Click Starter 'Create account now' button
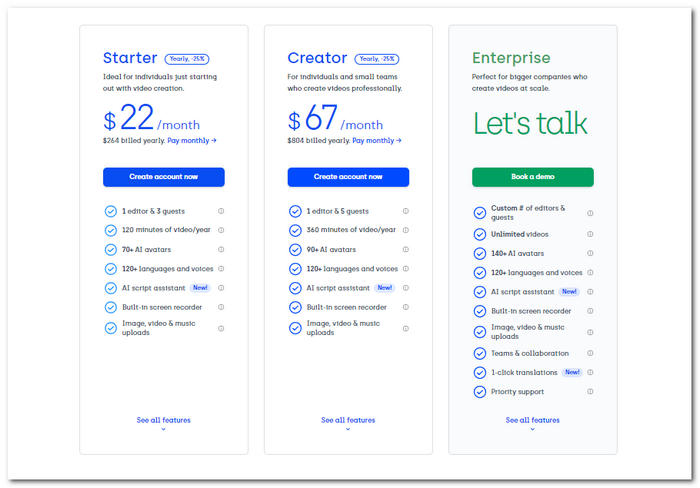The height and width of the screenshot is (488, 700). point(164,177)
